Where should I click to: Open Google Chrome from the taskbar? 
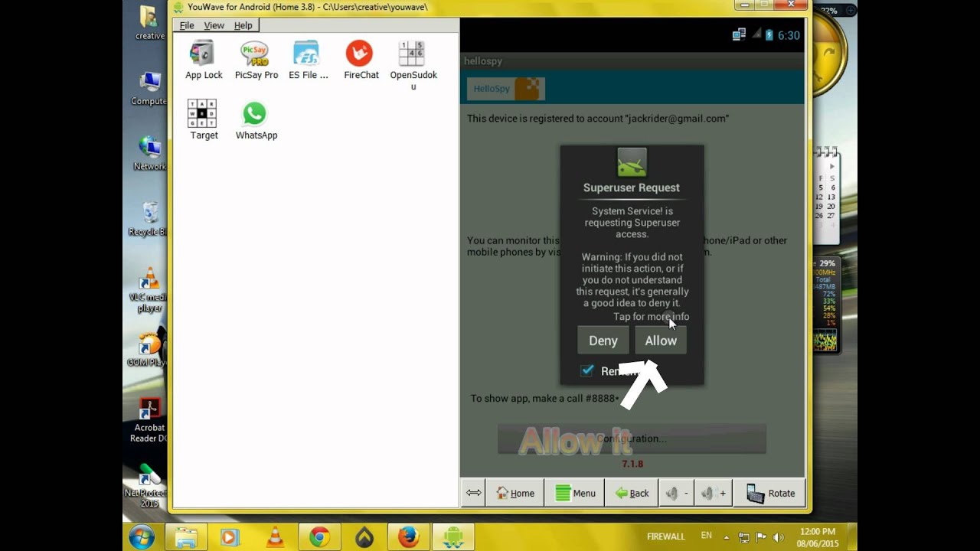pyautogui.click(x=319, y=537)
